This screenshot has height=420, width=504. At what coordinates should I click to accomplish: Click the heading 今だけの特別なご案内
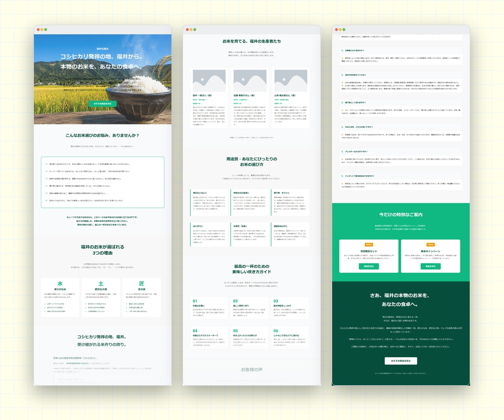[401, 215]
